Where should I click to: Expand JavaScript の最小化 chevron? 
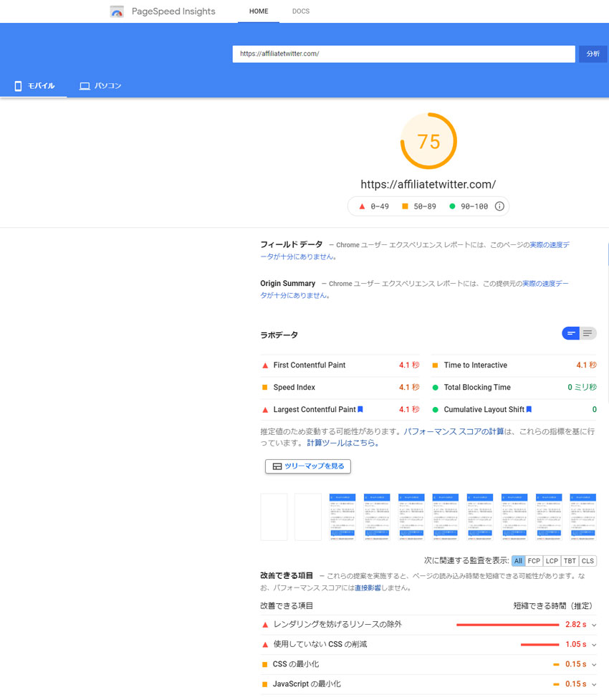(x=594, y=684)
